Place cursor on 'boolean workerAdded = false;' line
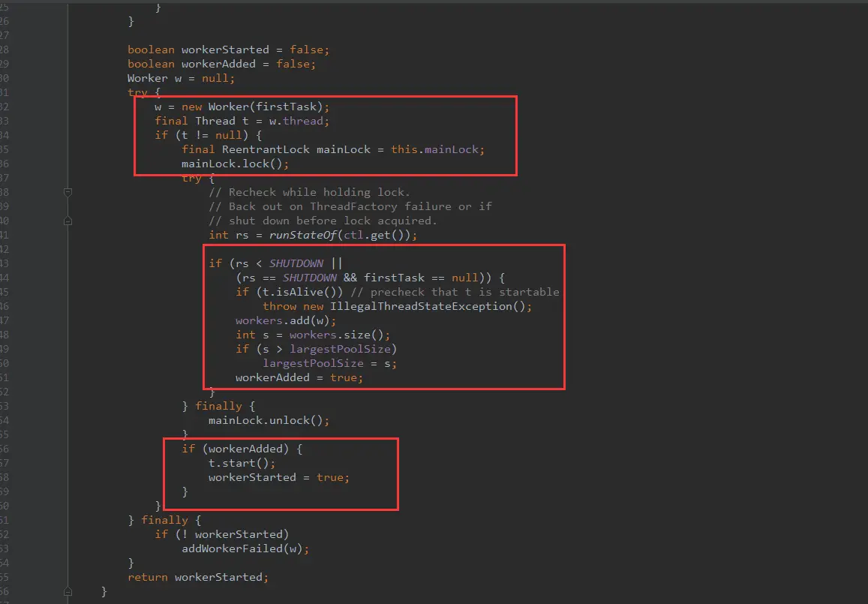Viewport: 868px width, 604px height. coord(221,65)
